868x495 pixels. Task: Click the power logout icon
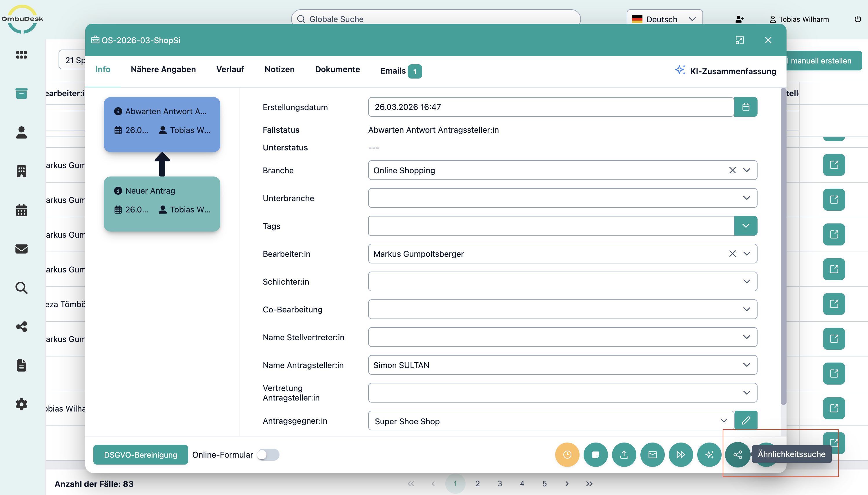point(858,19)
